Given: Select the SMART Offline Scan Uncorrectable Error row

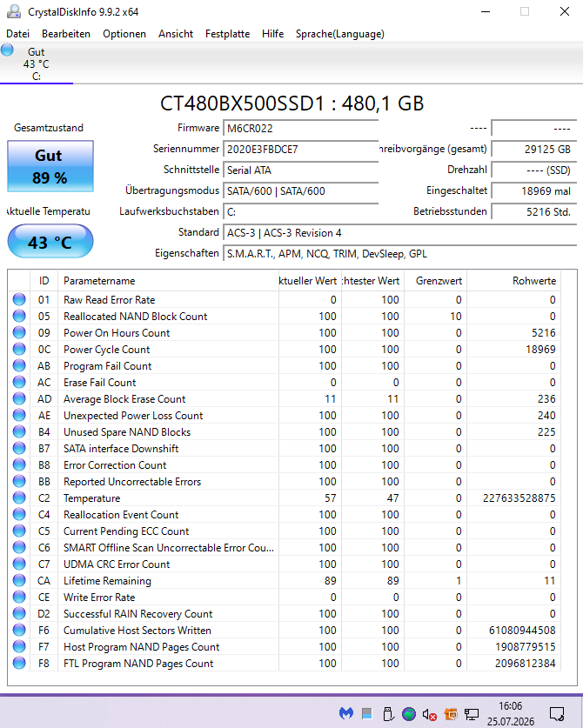Looking at the screenshot, I should [285, 547].
